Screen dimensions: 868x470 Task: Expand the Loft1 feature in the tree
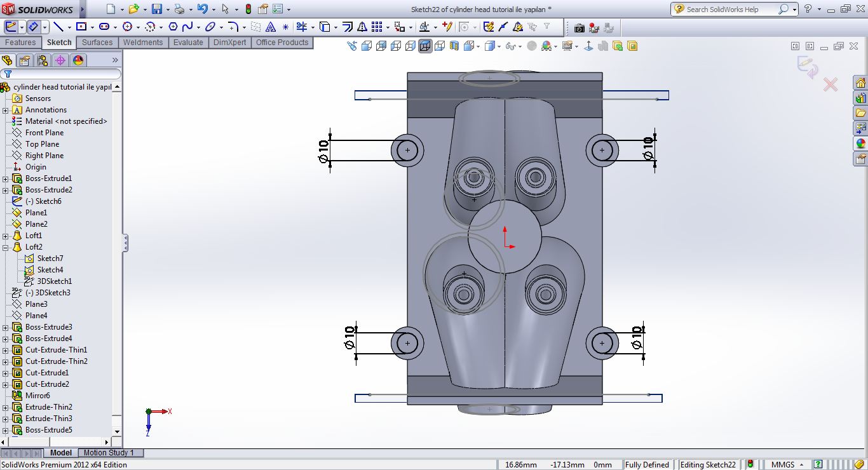6,235
